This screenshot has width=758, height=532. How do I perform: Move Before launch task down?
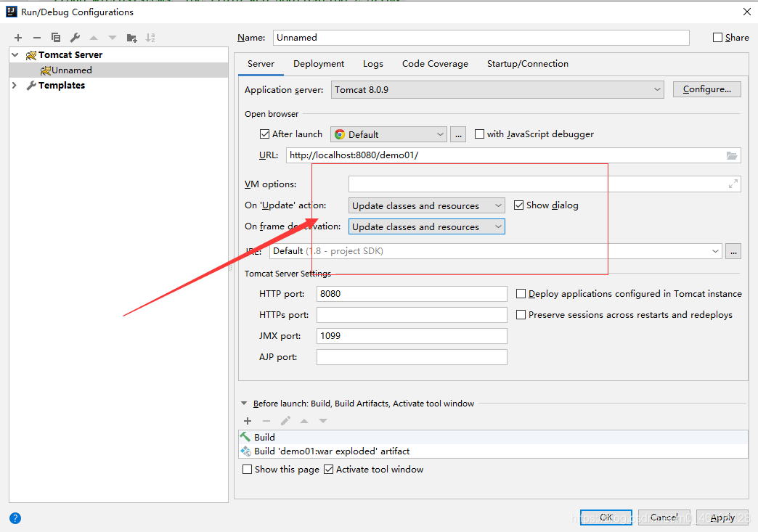323,421
